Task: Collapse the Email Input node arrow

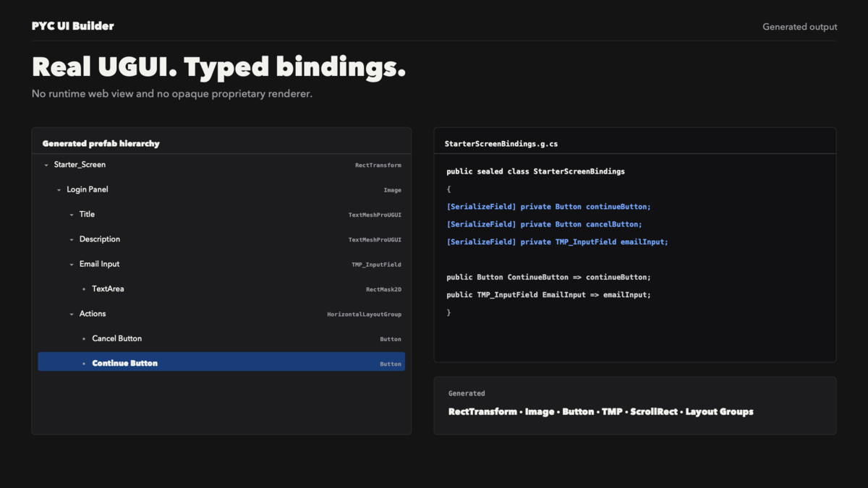Action: 72,265
